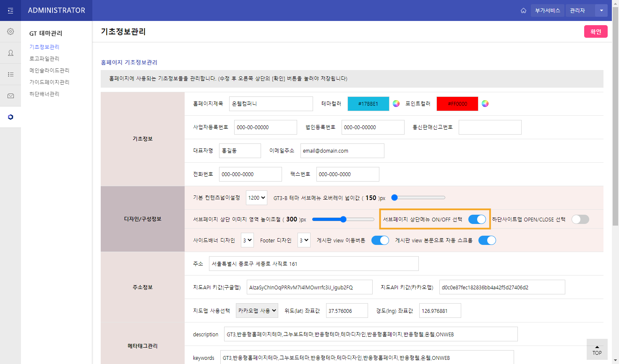
Task: Open 로고파일관리 menu item
Action: (x=44, y=59)
